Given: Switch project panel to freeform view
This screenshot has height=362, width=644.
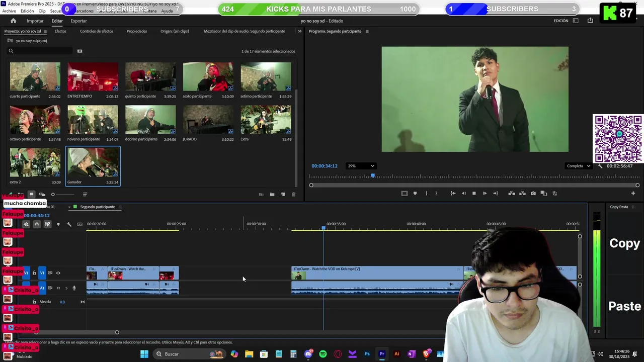Looking at the screenshot, I should (42, 194).
